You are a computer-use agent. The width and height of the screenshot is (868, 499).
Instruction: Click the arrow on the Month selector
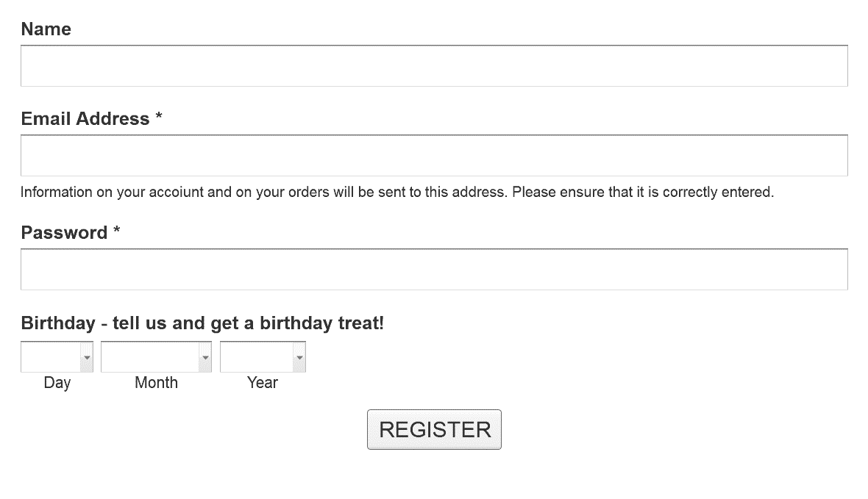click(x=205, y=357)
